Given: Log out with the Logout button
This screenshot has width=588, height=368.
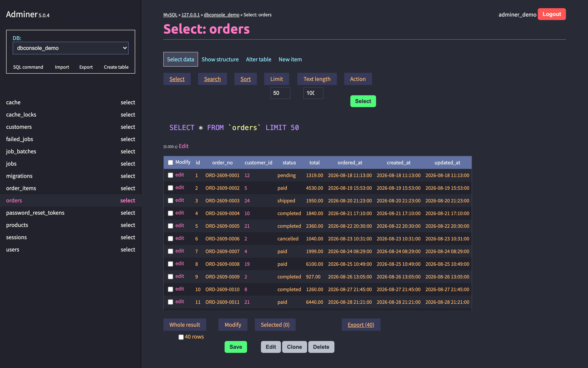Looking at the screenshot, I should point(551,14).
